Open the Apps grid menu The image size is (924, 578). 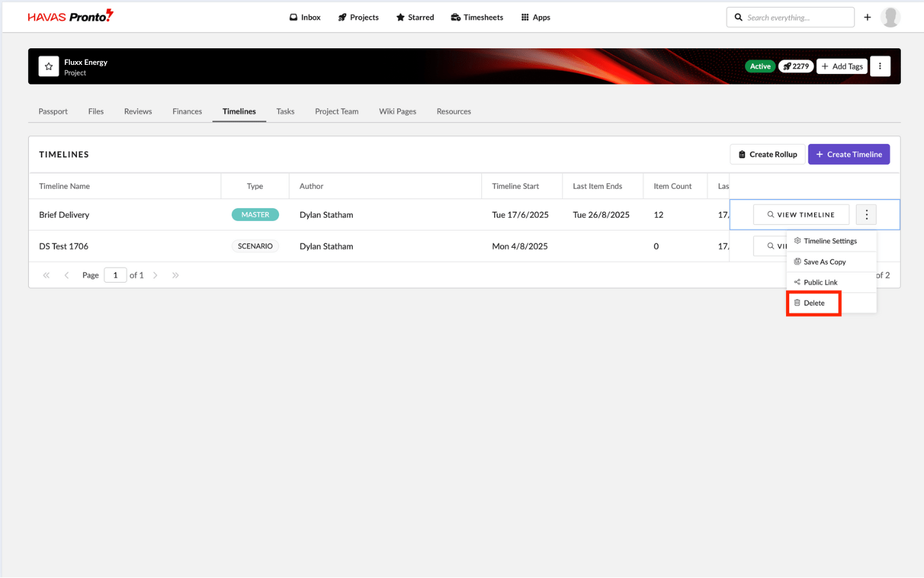point(536,17)
